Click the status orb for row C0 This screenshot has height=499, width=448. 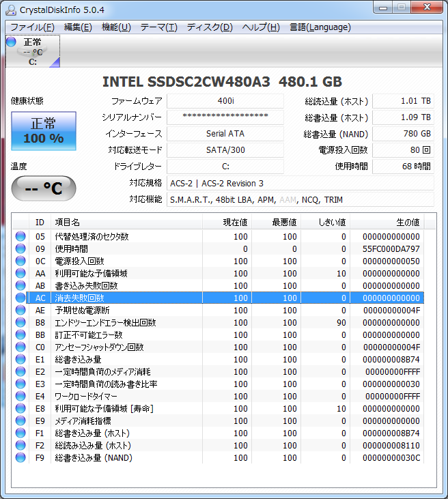point(20,347)
